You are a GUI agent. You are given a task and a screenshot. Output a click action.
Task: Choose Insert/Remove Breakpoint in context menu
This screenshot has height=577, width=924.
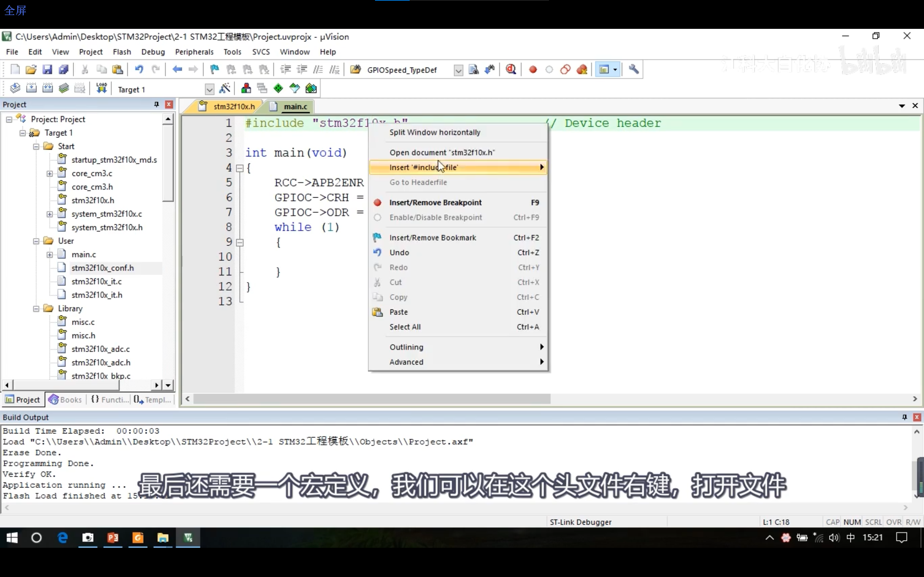(435, 203)
